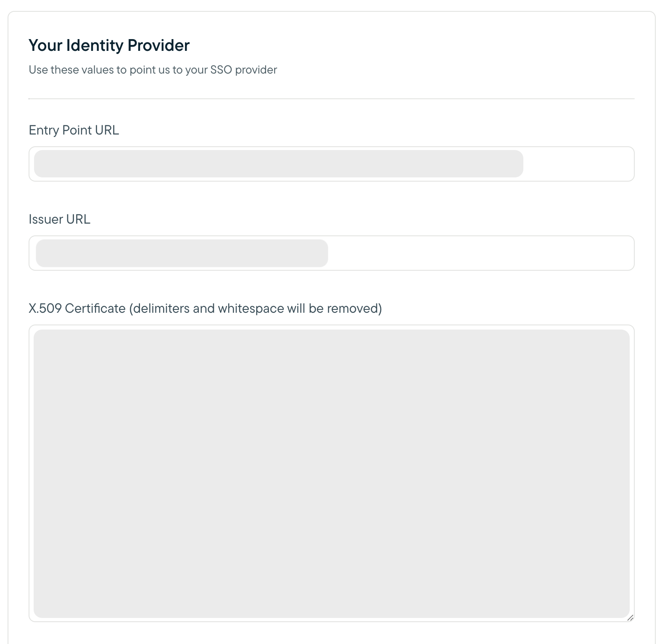Screen dimensions: 665x644
Task: Select the "X.509 Certificate" label text
Action: tap(77, 309)
